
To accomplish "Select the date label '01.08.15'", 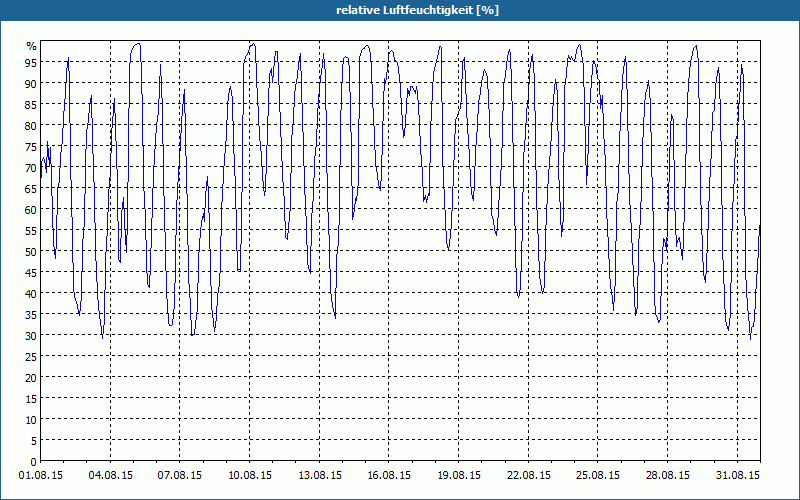I will click(x=41, y=475).
